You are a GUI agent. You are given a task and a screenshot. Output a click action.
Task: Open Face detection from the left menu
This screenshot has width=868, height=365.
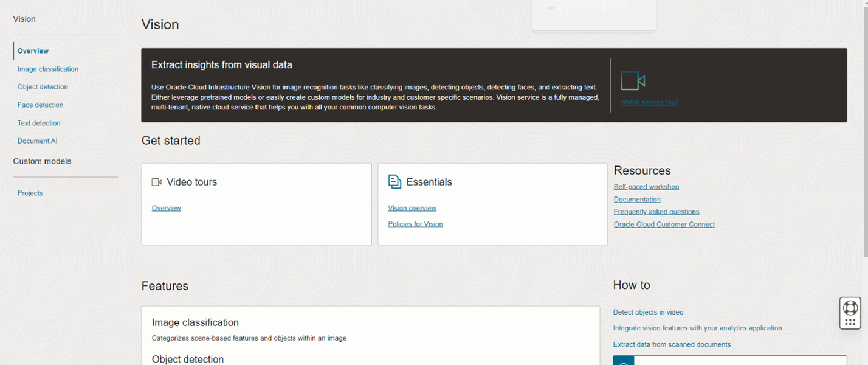click(40, 105)
